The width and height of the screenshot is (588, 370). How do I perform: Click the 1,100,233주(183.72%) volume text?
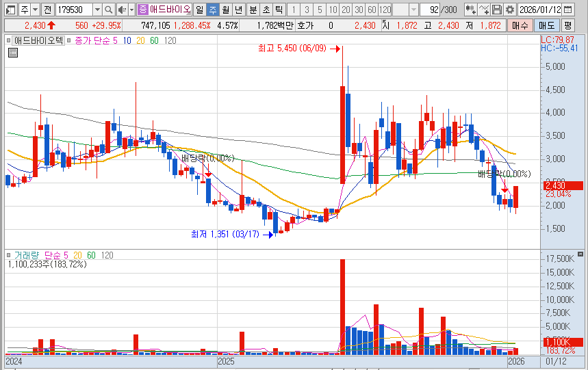coord(47,264)
